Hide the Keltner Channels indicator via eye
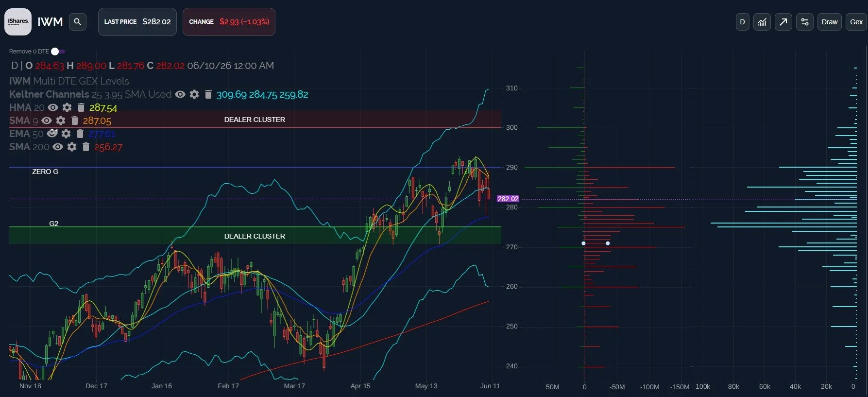Viewport: 868px width, 397px height. (180, 94)
